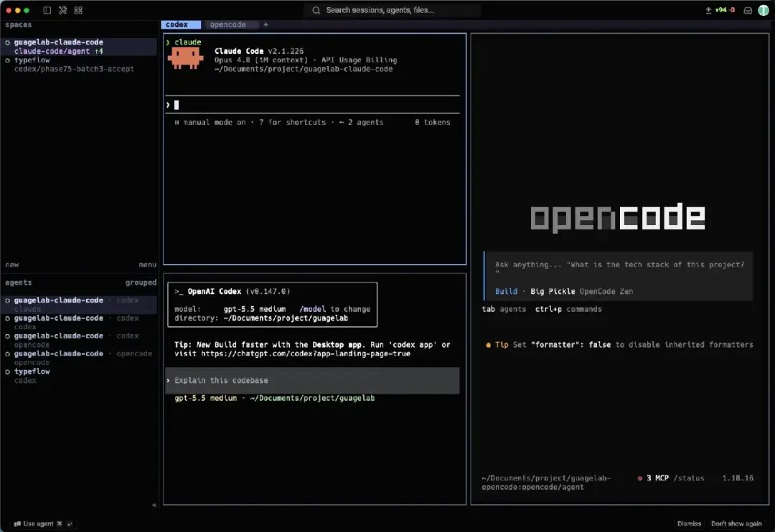Click agents panel heading

point(18,282)
